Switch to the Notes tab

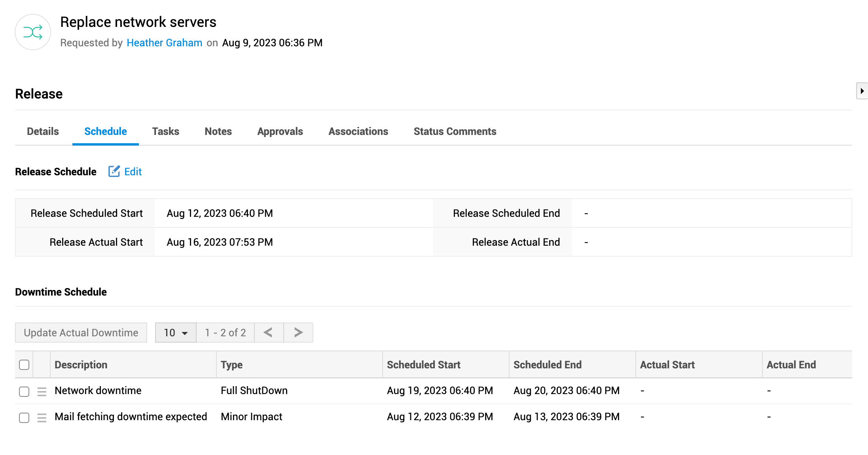pos(218,131)
